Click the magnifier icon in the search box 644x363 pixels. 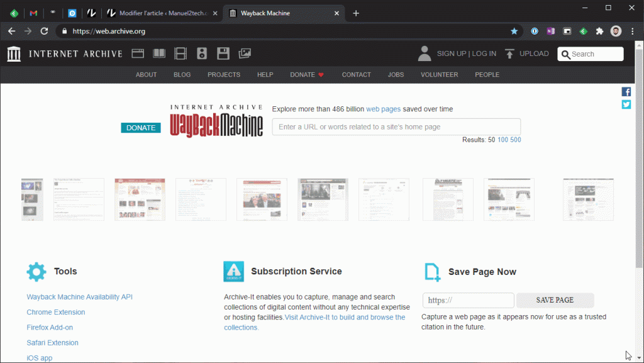[x=565, y=54]
